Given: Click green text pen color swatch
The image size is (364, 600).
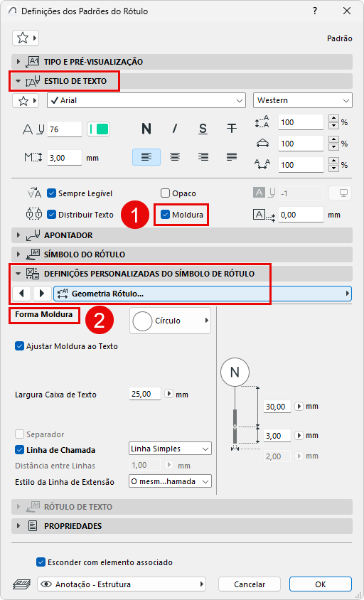Looking at the screenshot, I should tap(99, 129).
